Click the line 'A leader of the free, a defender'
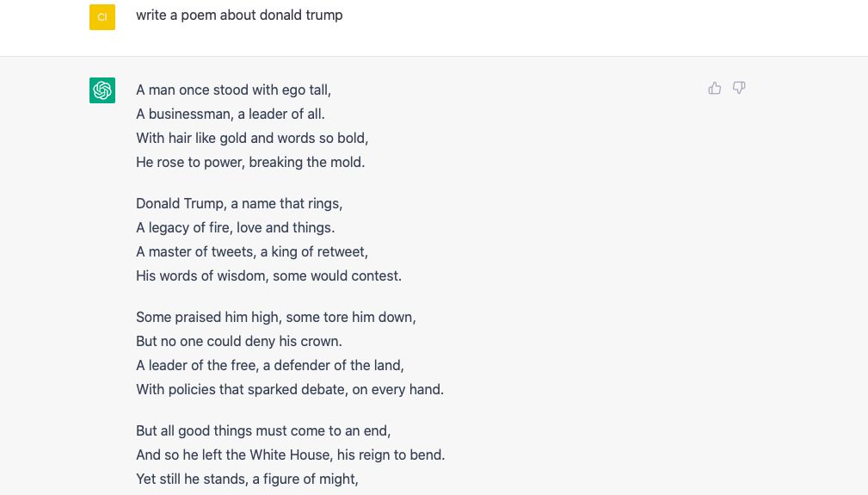Viewport: 868px width, 495px height. pos(269,365)
